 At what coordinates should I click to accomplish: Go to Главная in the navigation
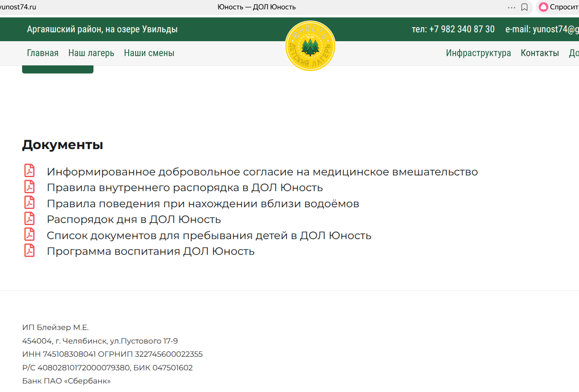[x=42, y=53]
